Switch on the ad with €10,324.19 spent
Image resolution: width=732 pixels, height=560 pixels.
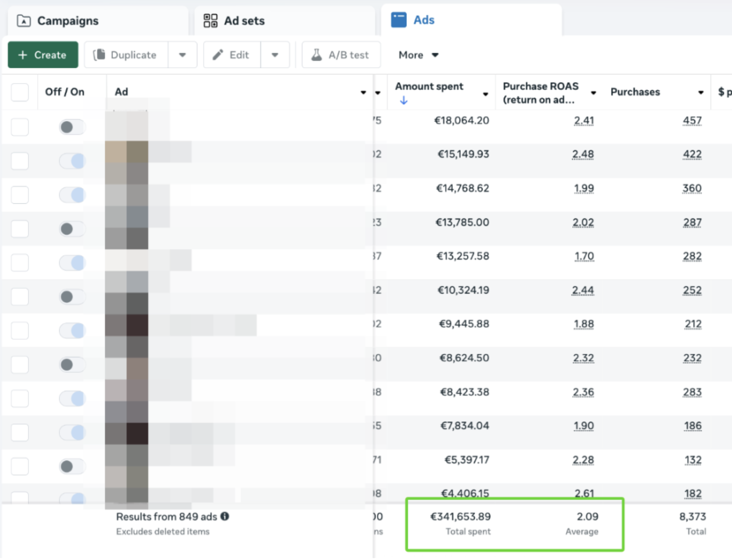coord(72,297)
